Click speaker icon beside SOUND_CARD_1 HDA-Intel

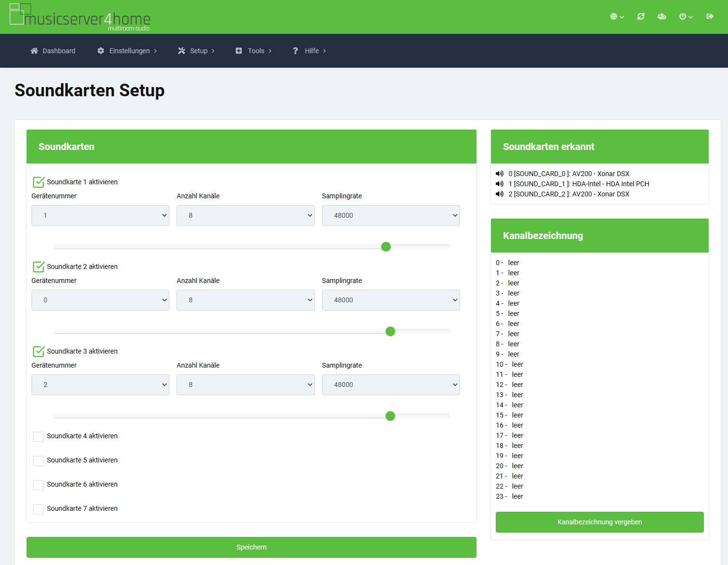[x=500, y=184]
